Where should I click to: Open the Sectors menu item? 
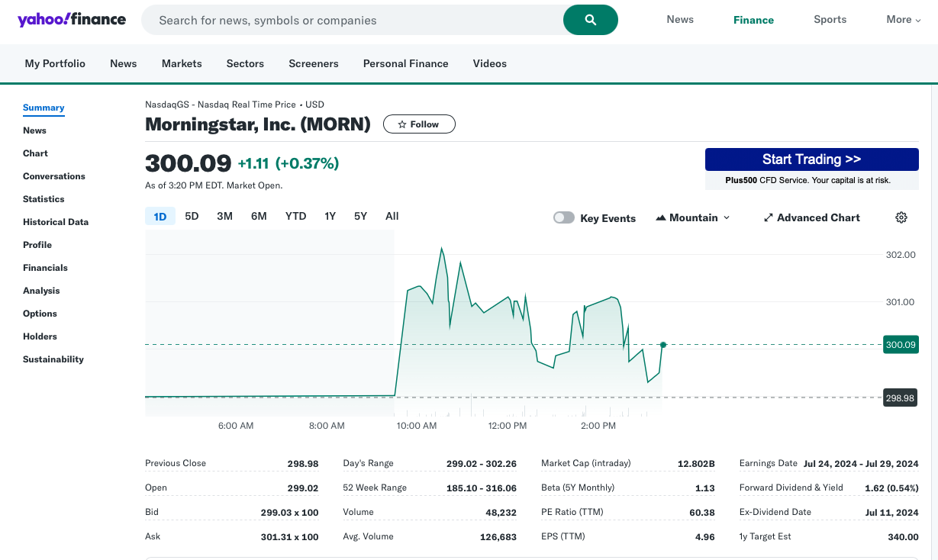(x=245, y=63)
